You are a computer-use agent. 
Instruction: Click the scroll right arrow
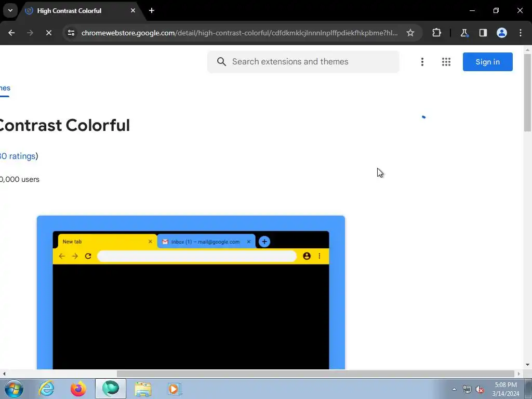coord(518,374)
